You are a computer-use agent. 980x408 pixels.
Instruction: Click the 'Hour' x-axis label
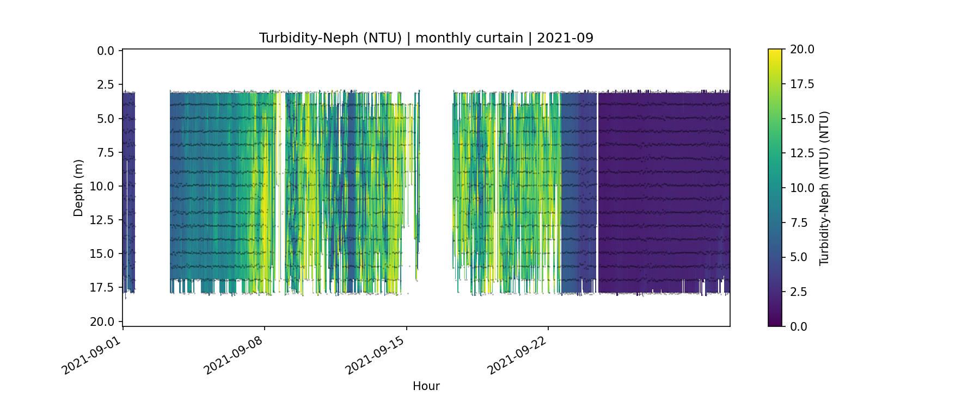click(426, 386)
